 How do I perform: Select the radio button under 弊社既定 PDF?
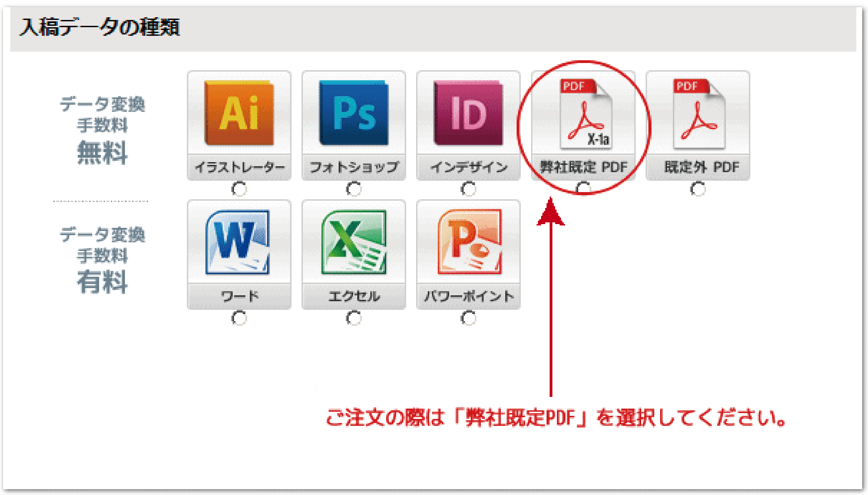click(x=583, y=189)
